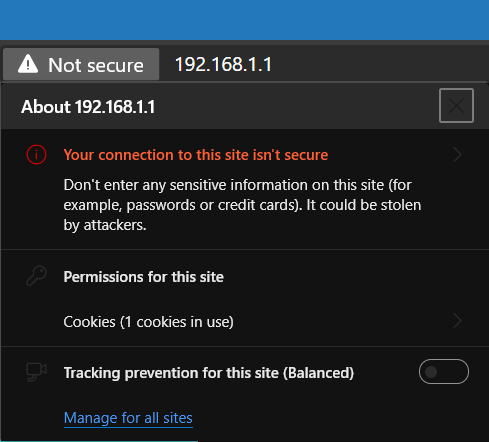Click the blue title bar area

tap(244, 20)
